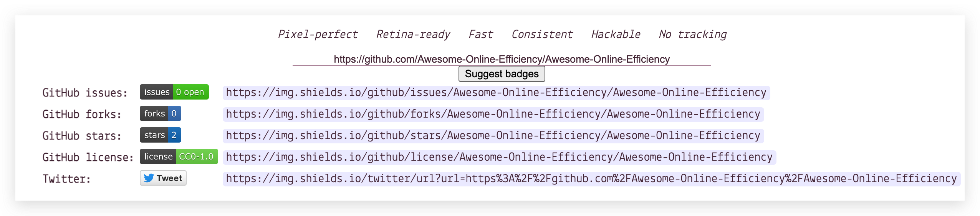Click the Tweet badge with bird icon
This screenshot has width=980, height=216.
click(163, 178)
